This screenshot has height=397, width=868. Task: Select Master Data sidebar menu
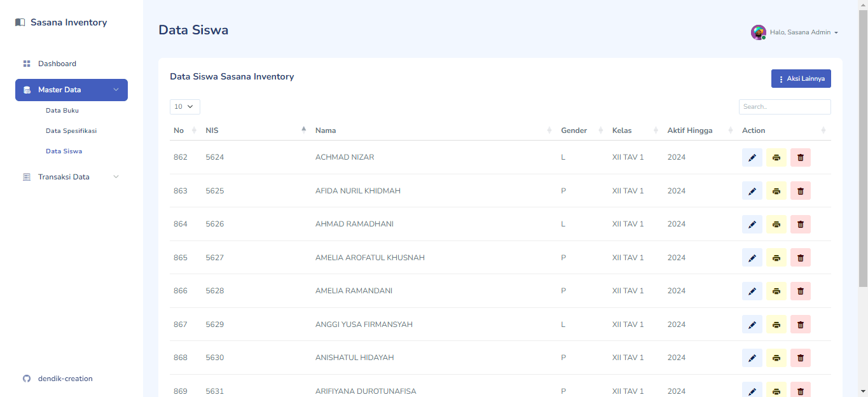(71, 90)
